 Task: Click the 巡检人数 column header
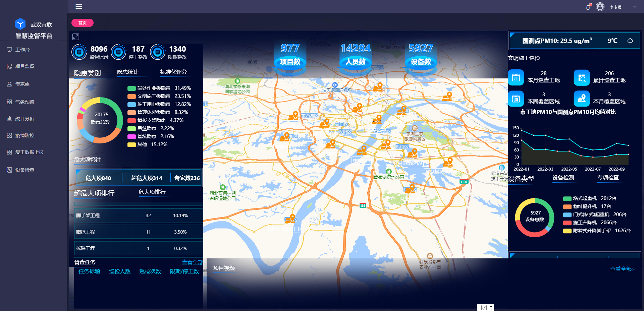[120, 271]
